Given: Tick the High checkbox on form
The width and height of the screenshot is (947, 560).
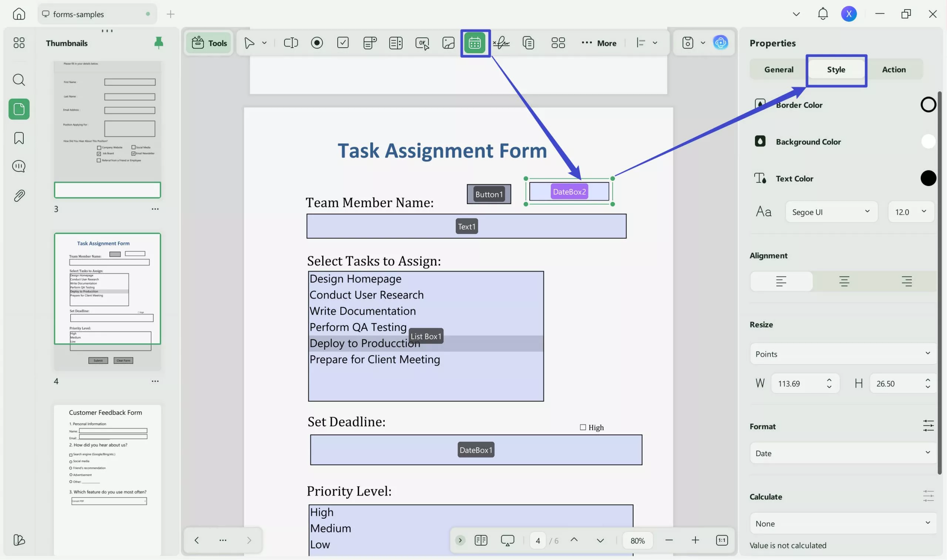Looking at the screenshot, I should point(583,427).
